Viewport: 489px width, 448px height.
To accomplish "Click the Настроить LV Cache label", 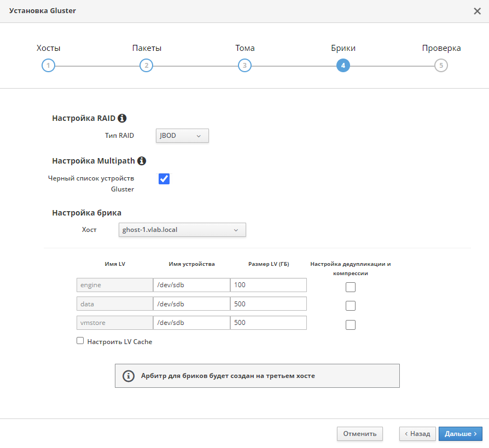I will (120, 342).
